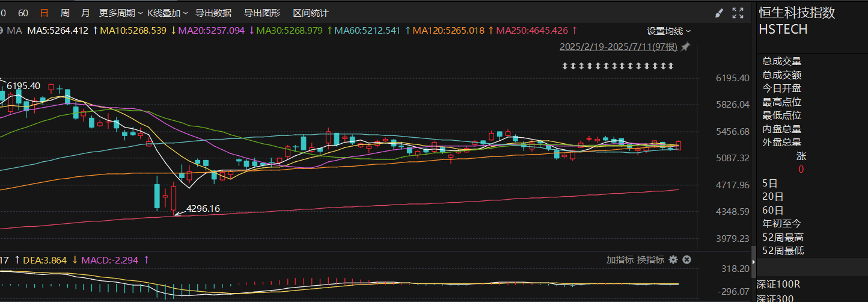The width and height of the screenshot is (868, 302).
Task: Click the 5456.68 price axis label
Action: 732,131
